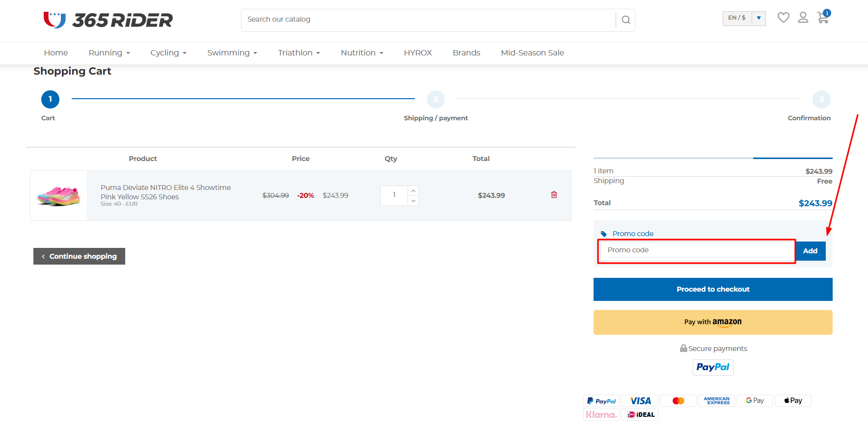The width and height of the screenshot is (868, 432).
Task: Click the Apple Pay logo
Action: (793, 401)
